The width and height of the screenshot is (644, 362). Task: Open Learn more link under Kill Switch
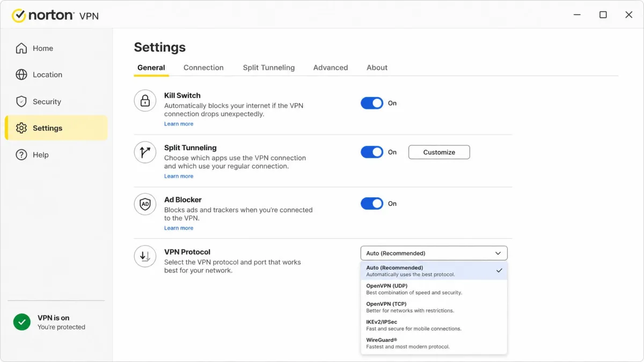click(179, 124)
